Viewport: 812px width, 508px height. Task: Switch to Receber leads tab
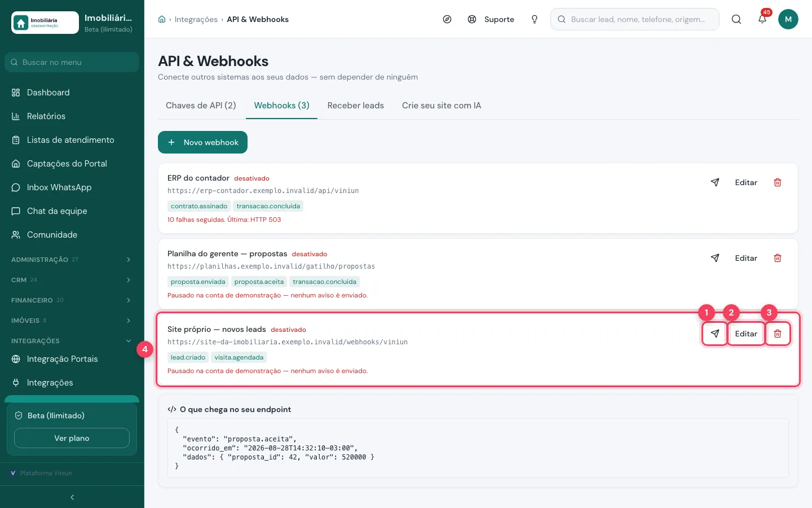click(x=355, y=106)
